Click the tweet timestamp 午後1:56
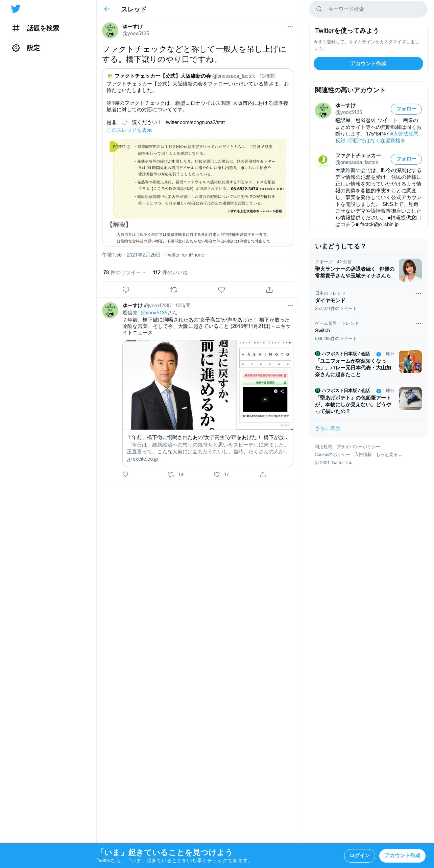 [112, 255]
